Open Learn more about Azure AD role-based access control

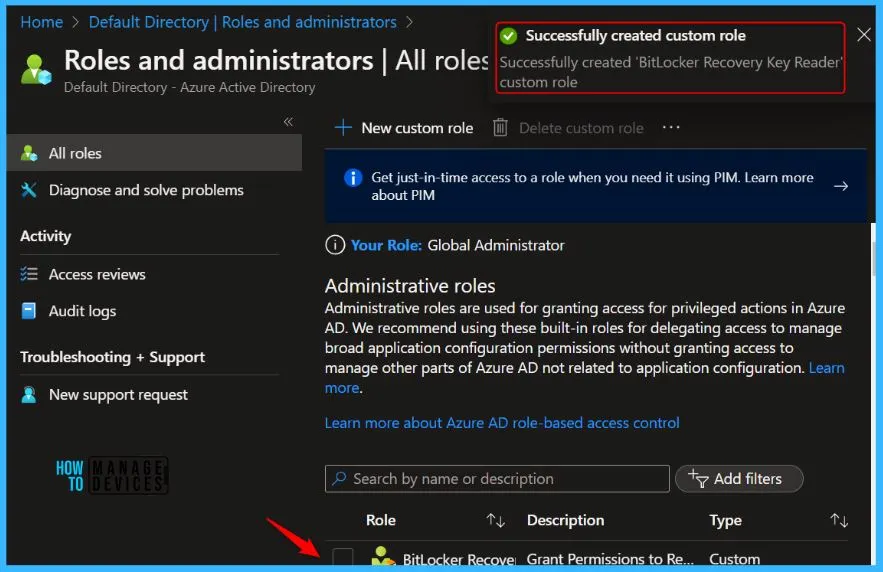pyautogui.click(x=502, y=423)
